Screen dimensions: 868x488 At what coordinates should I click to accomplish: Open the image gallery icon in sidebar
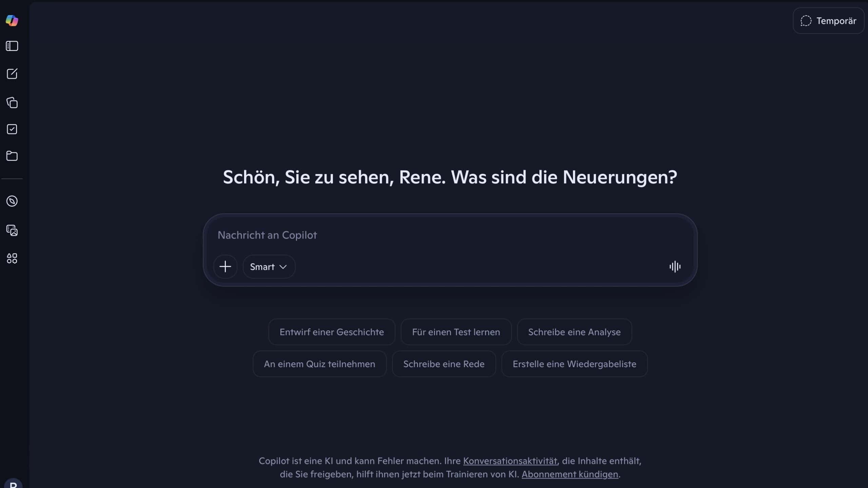(12, 230)
